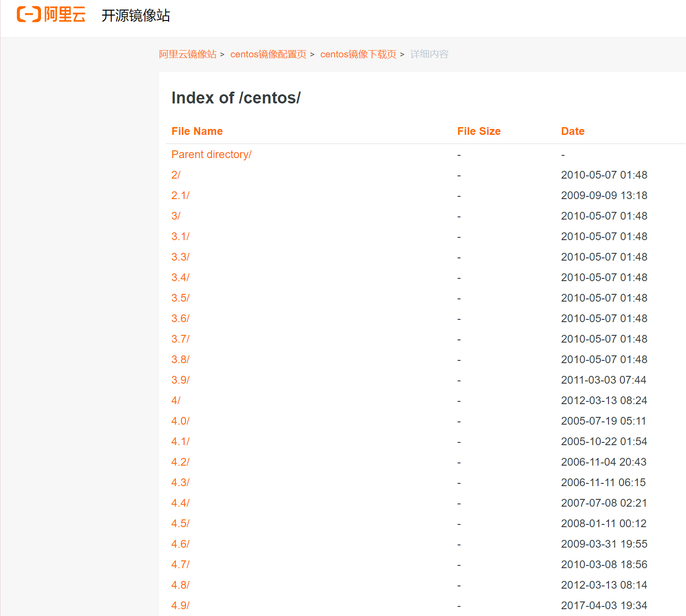
Task: Open the 4.3/ directory
Action: (180, 483)
